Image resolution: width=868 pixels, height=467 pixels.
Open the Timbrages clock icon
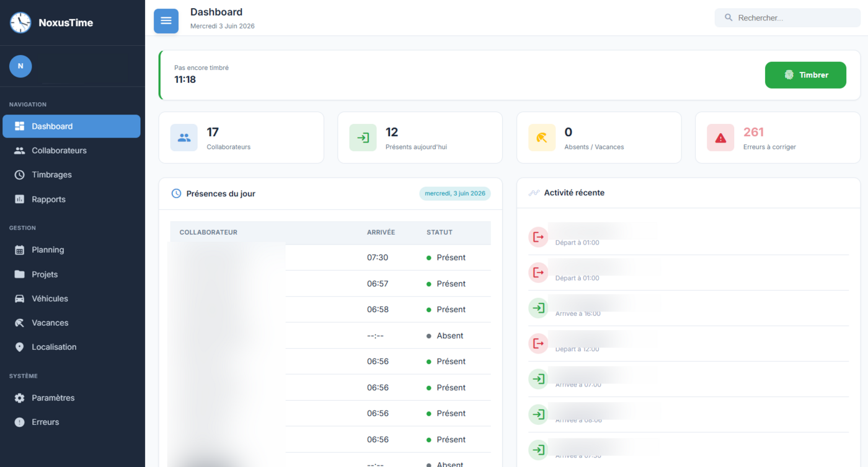tap(20, 175)
